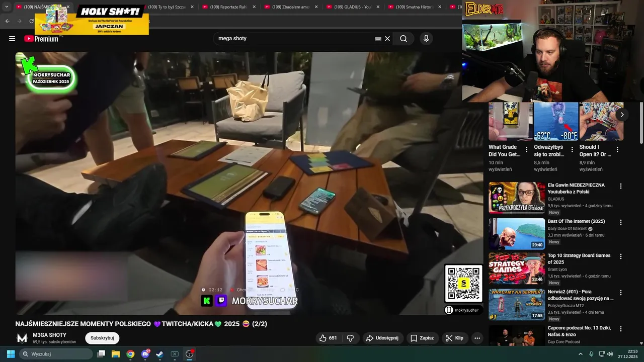Open the "Daily Dose Of Internet" channel name
This screenshot has width=644, height=362.
(x=568, y=229)
